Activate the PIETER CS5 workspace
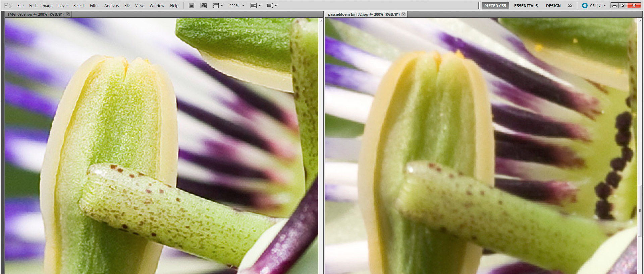 click(x=495, y=6)
